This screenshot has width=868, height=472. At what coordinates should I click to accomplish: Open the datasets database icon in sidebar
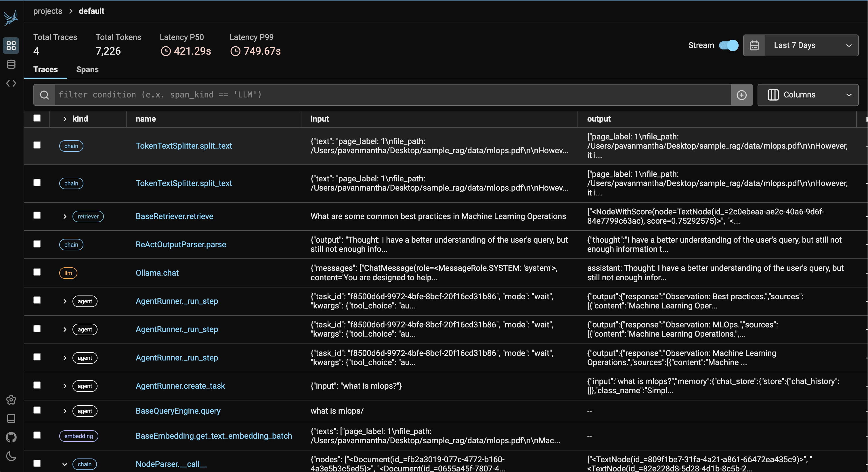(11, 64)
